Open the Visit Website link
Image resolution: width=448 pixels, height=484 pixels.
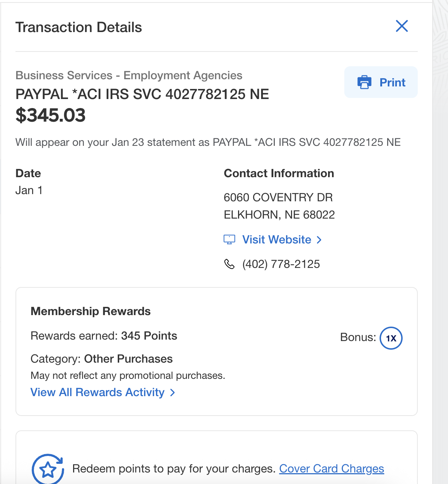tap(277, 239)
